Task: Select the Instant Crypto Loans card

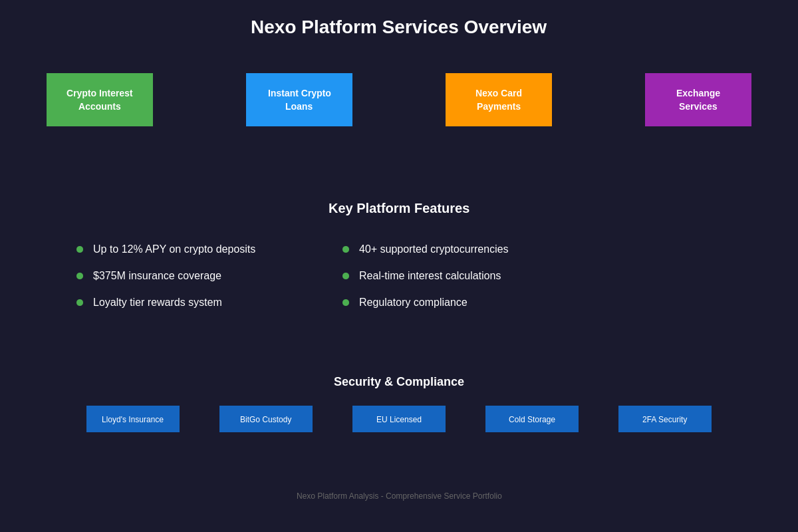Action: [299, 100]
